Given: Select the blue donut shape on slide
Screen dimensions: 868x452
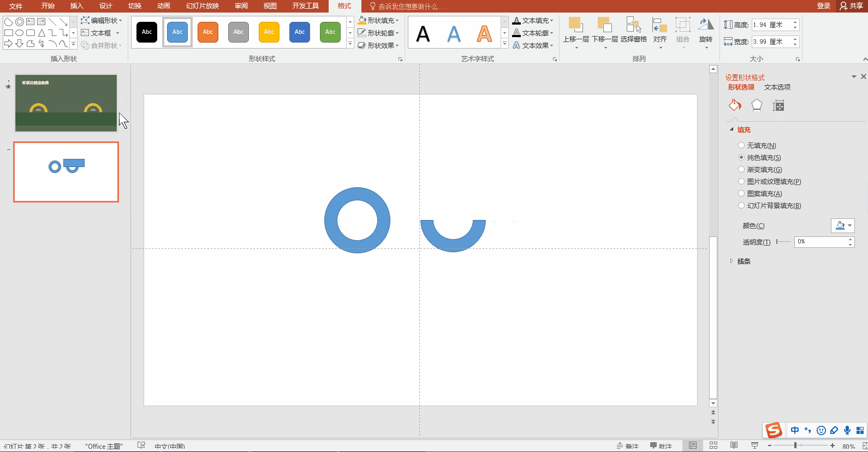Looking at the screenshot, I should tap(357, 220).
